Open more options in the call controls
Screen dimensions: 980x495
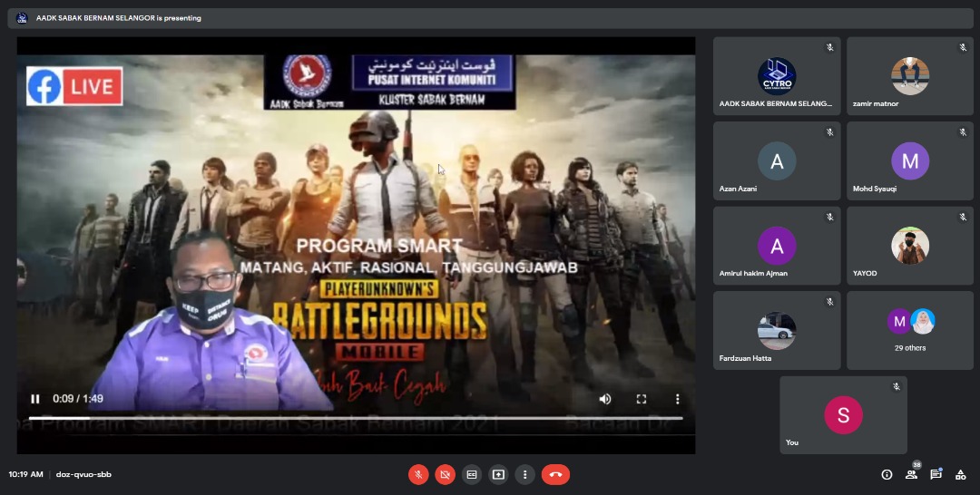pos(525,474)
